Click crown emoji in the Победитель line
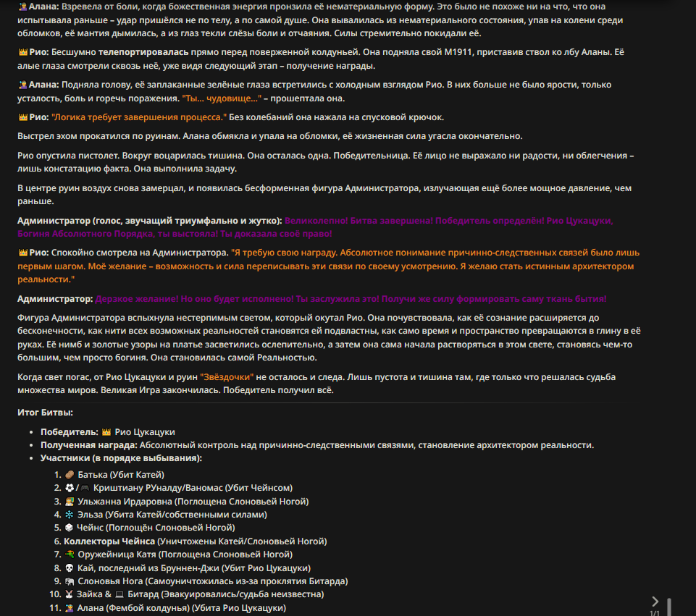Image resolution: width=696 pixels, height=616 pixels. pyautogui.click(x=106, y=432)
